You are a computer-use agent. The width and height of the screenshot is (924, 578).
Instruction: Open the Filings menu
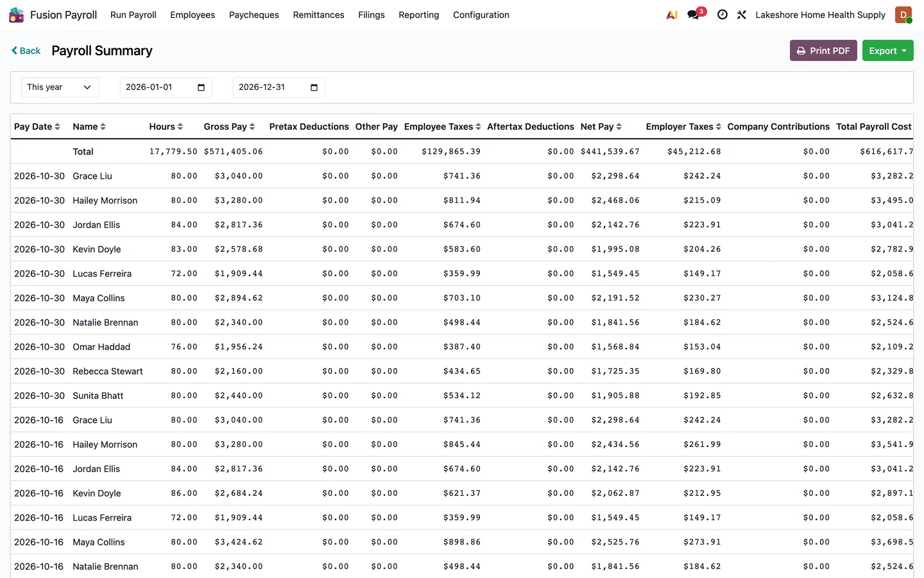[372, 15]
